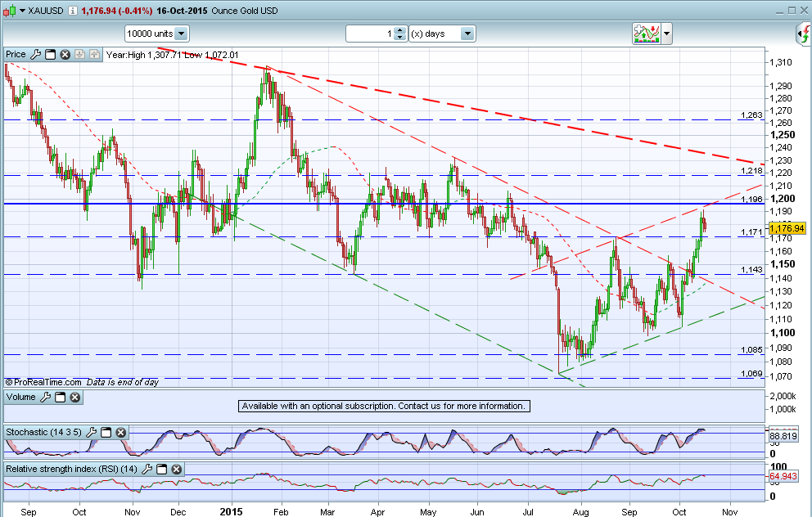Click the 1,250 price axis label
Screen dimensions: 812x517
coord(783,135)
